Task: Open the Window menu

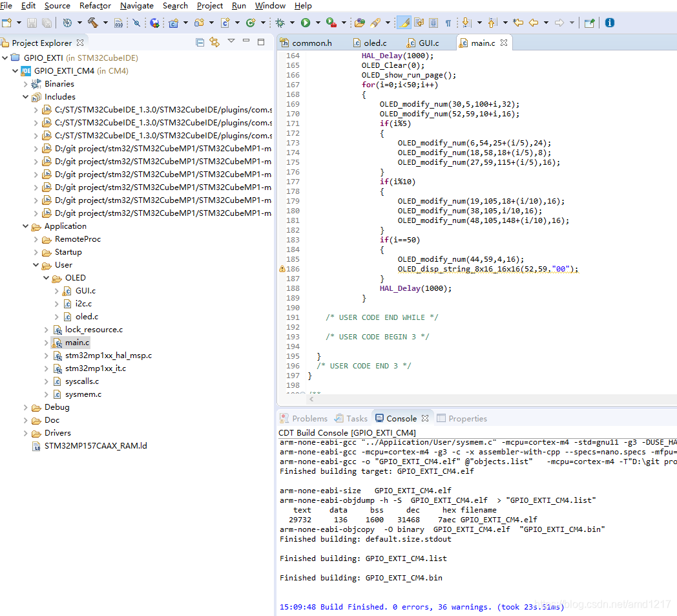Action: tap(270, 6)
